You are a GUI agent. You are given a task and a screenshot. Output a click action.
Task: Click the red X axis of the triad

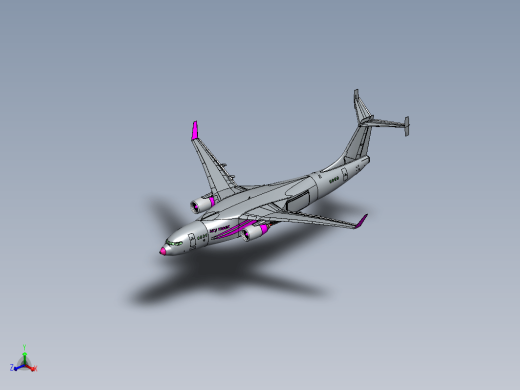(x=32, y=368)
